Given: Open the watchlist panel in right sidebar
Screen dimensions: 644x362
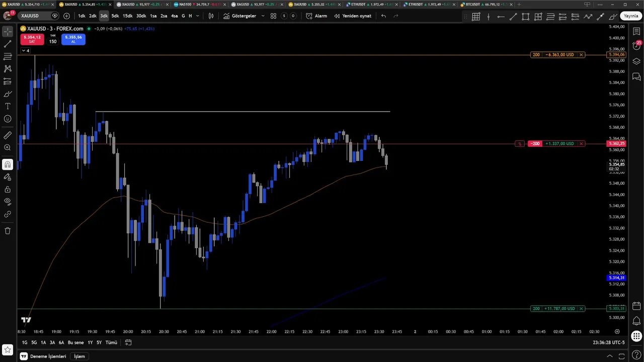Looking at the screenshot, I should (x=636, y=32).
